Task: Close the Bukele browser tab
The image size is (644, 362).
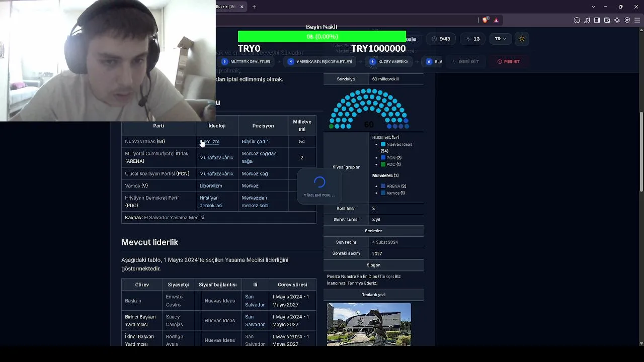Action: coord(242,7)
